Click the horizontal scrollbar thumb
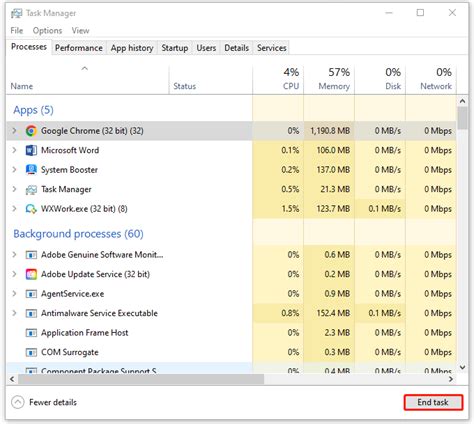Viewport: 474px width, 424px height. click(141, 379)
